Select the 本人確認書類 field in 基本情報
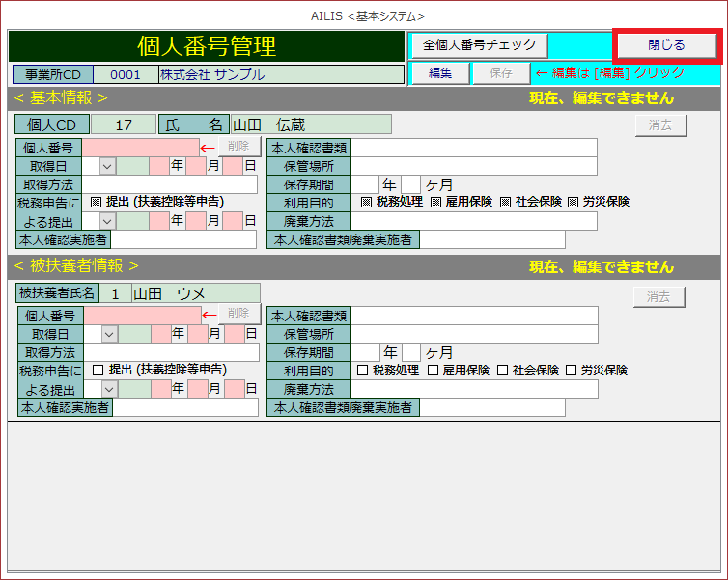This screenshot has width=728, height=580. click(x=473, y=148)
